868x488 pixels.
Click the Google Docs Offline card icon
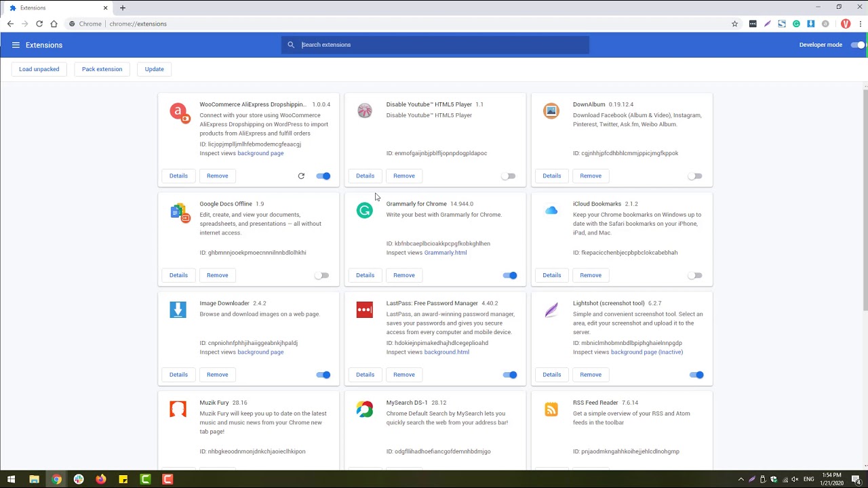click(180, 212)
